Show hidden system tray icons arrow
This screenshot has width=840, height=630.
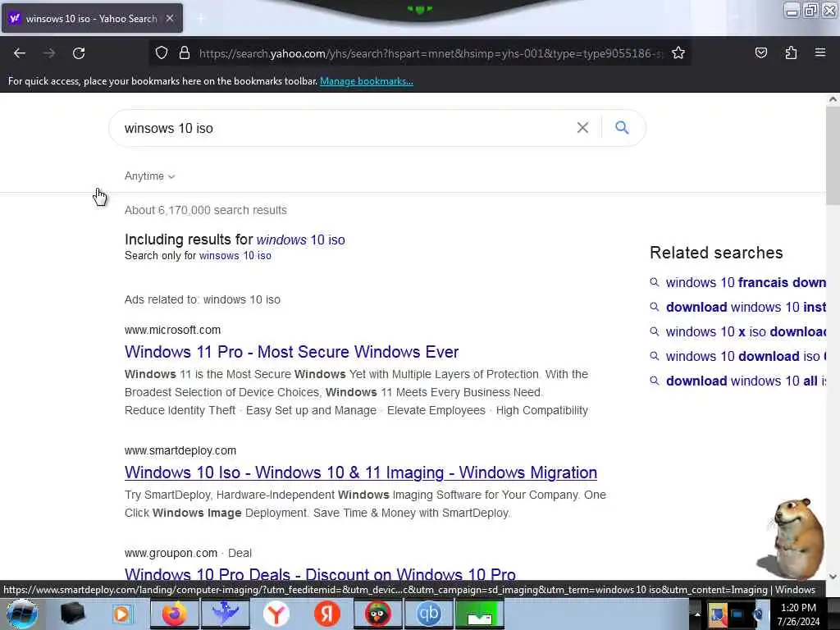697,614
